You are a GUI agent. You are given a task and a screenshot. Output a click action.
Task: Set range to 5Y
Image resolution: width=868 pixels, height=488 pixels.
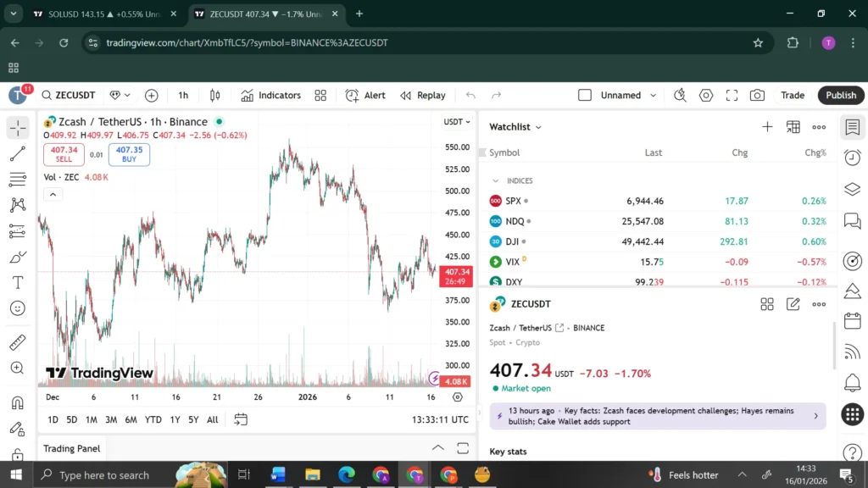click(x=193, y=419)
